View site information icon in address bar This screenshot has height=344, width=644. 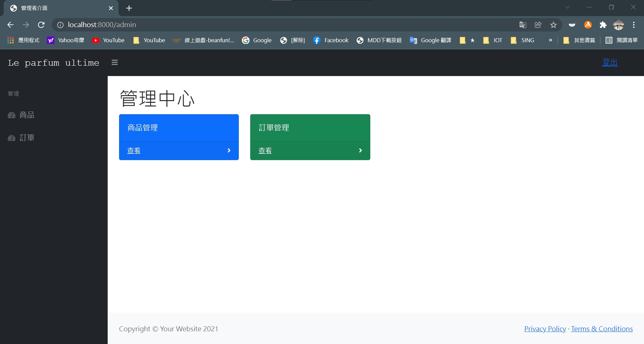60,25
